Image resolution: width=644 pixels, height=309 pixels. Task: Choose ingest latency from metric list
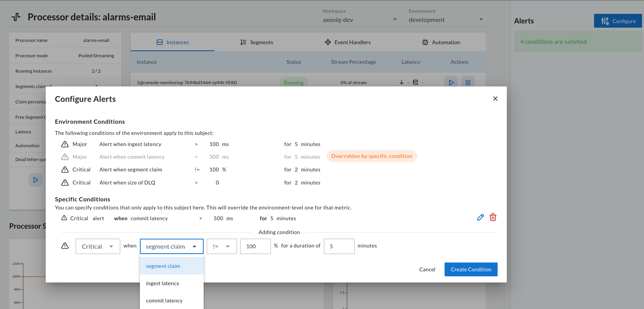pos(172,283)
